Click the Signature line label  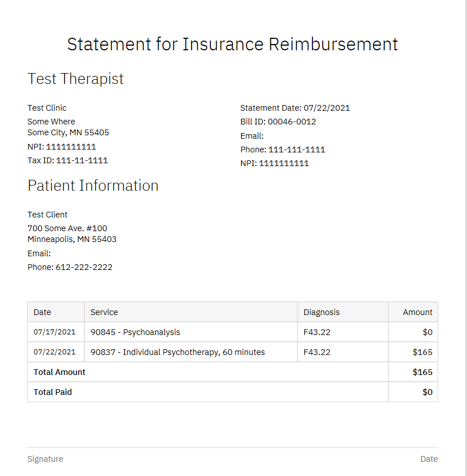click(x=45, y=459)
